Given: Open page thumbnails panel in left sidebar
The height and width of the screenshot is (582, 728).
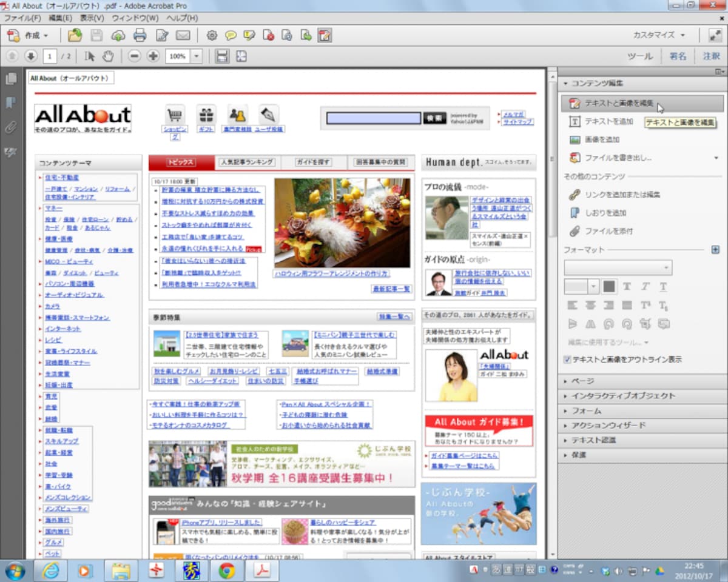Looking at the screenshot, I should [11, 79].
